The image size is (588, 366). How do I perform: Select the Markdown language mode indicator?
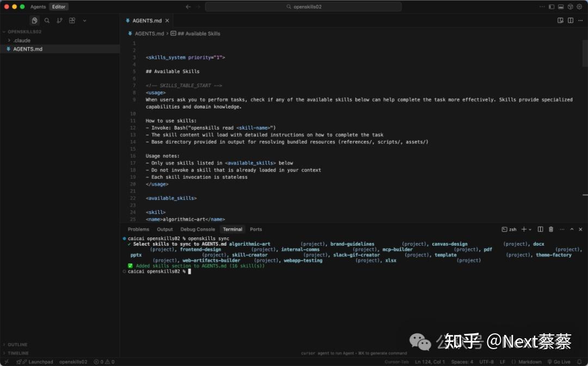tap(530, 362)
